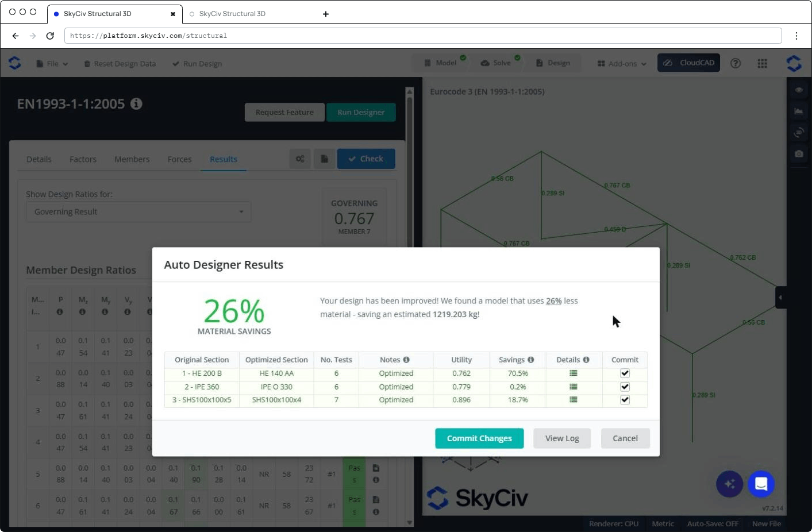The image size is (812, 532).
Task: Uncheck Commit for HE 200 B row
Action: [x=625, y=373]
